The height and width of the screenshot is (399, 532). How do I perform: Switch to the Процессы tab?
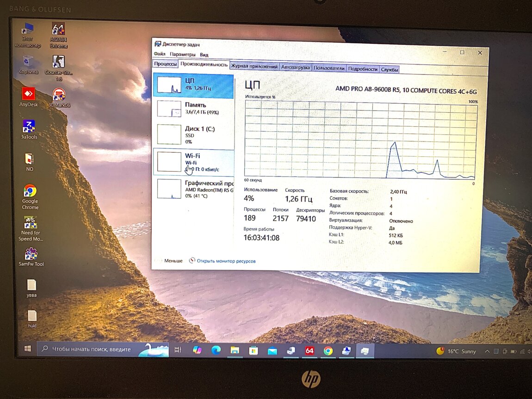coord(165,65)
